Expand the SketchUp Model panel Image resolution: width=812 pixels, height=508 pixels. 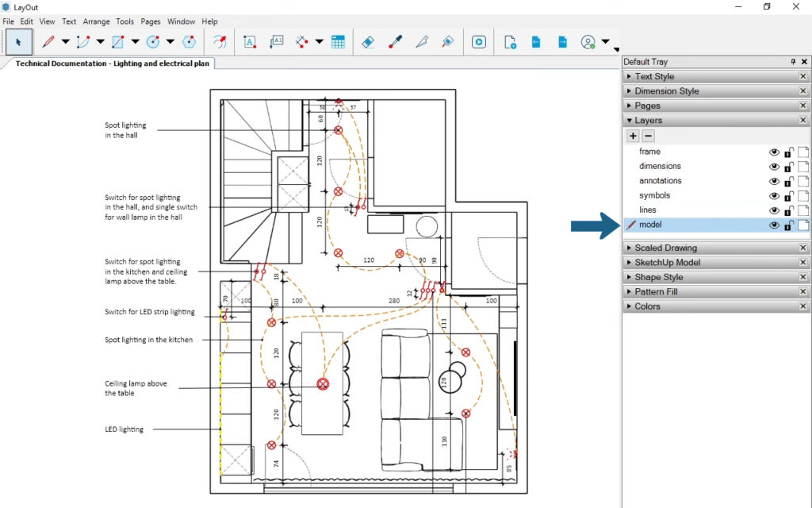click(667, 263)
